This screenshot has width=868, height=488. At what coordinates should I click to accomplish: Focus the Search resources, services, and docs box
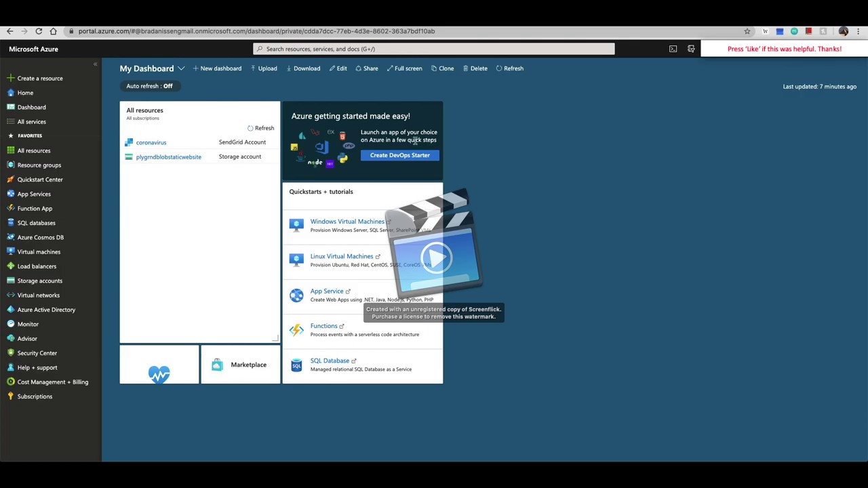[x=434, y=49]
